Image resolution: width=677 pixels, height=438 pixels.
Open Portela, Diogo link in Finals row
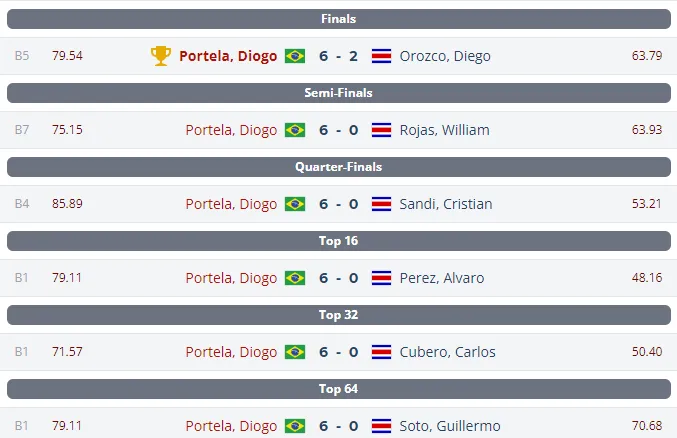(228, 56)
